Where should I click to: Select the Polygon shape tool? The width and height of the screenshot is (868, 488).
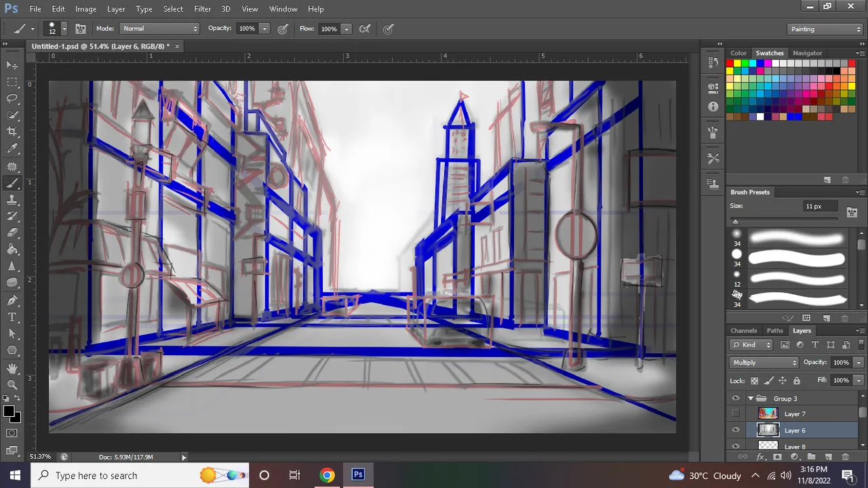[12, 350]
